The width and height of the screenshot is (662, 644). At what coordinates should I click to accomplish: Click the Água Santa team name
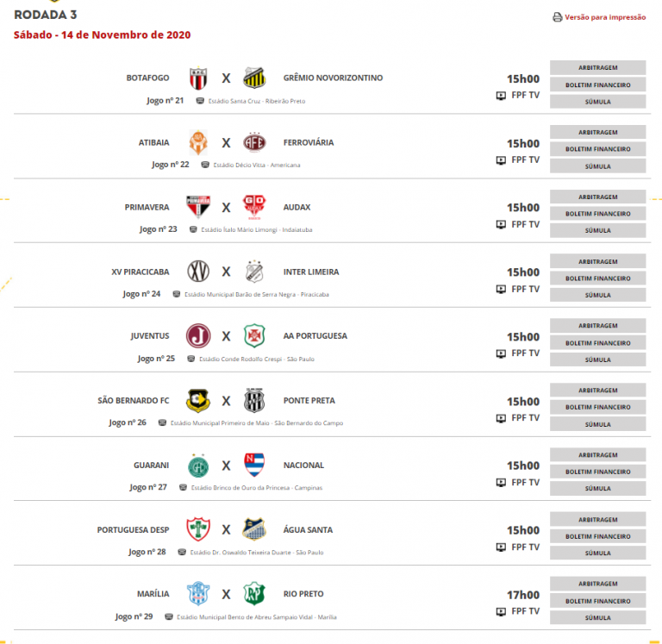[x=308, y=529]
